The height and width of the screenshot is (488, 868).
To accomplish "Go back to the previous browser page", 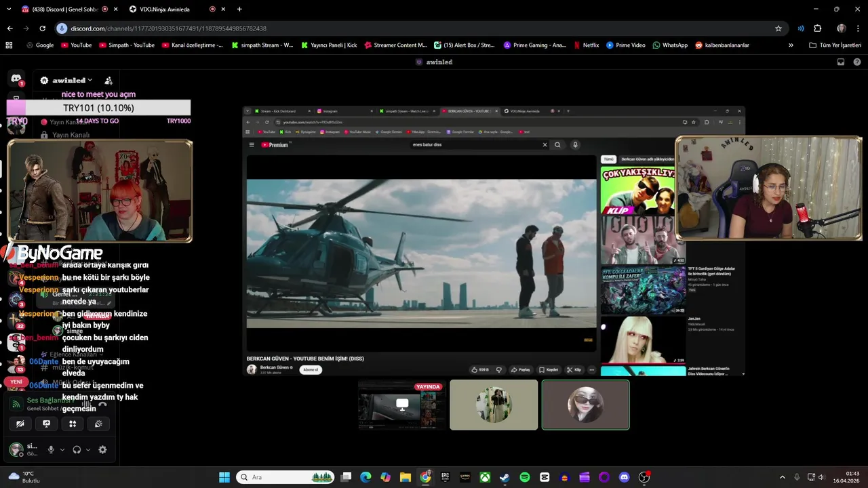I will pos(9,28).
